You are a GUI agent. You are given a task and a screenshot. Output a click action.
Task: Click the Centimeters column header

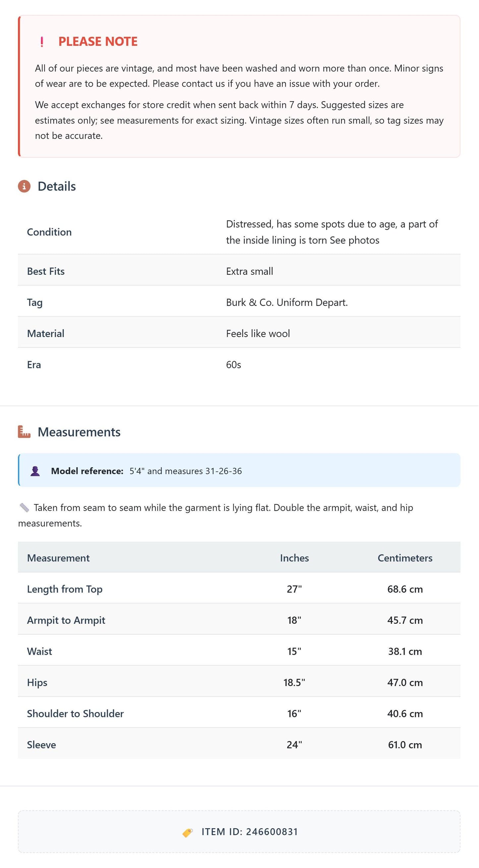tap(405, 558)
